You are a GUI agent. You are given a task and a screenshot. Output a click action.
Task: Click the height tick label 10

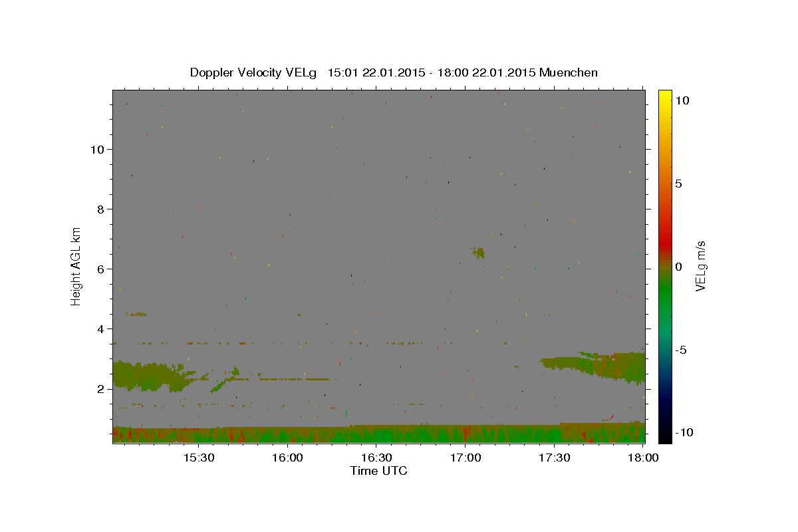pyautogui.click(x=98, y=149)
